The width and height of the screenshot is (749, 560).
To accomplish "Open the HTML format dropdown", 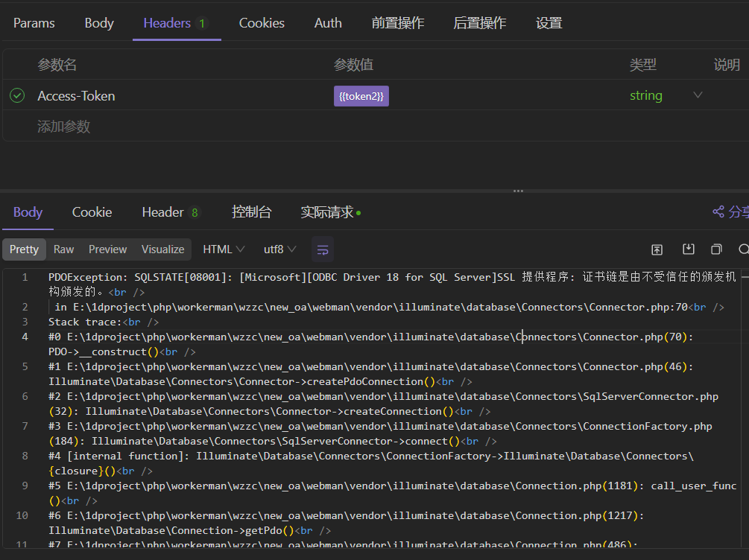I will coord(224,249).
